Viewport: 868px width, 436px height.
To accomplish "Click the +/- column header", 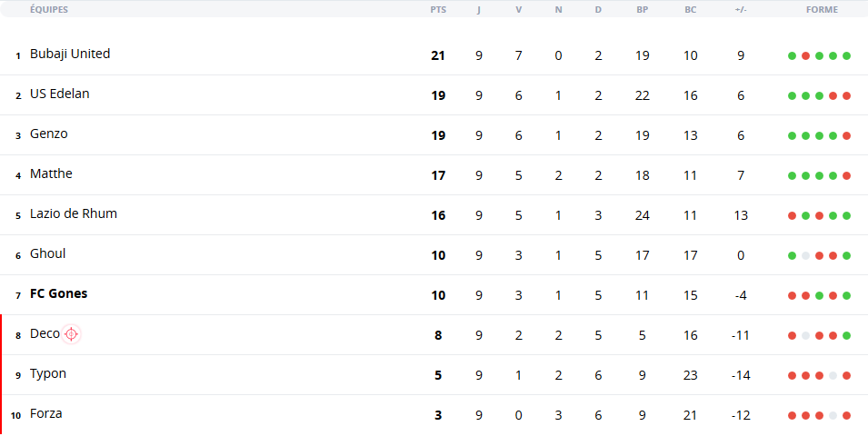I will 740,10.
